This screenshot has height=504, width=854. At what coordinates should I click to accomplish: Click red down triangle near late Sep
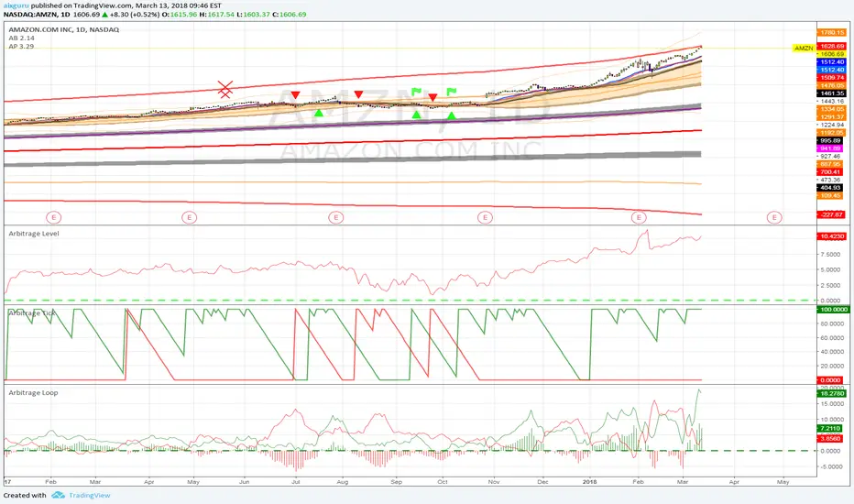(x=432, y=97)
